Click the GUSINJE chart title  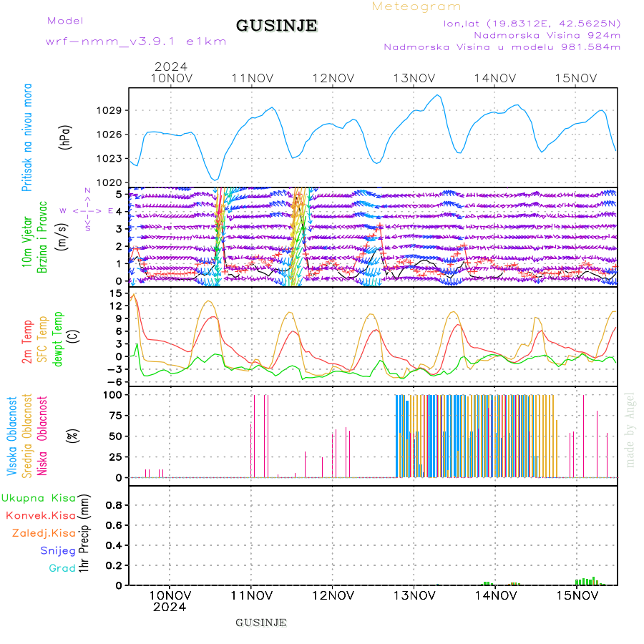pos(276,26)
